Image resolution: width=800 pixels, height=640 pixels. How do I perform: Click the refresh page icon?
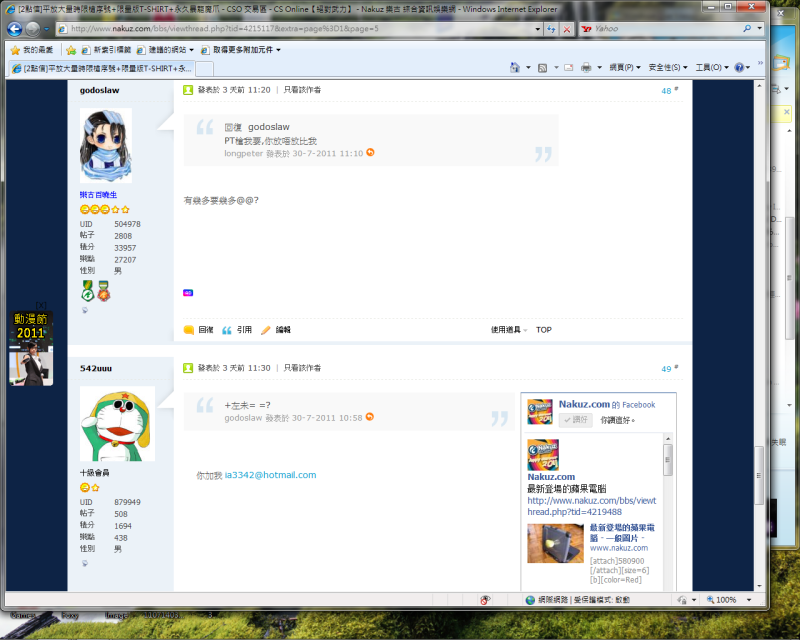552,29
